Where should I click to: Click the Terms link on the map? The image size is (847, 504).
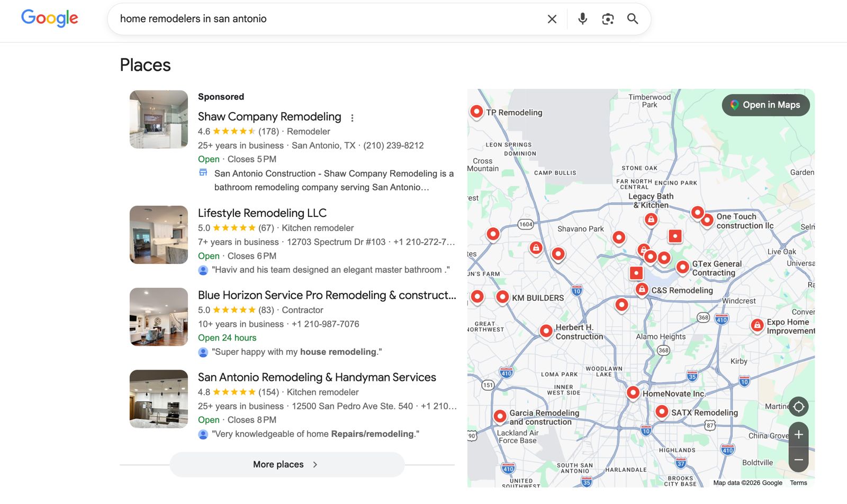(798, 482)
